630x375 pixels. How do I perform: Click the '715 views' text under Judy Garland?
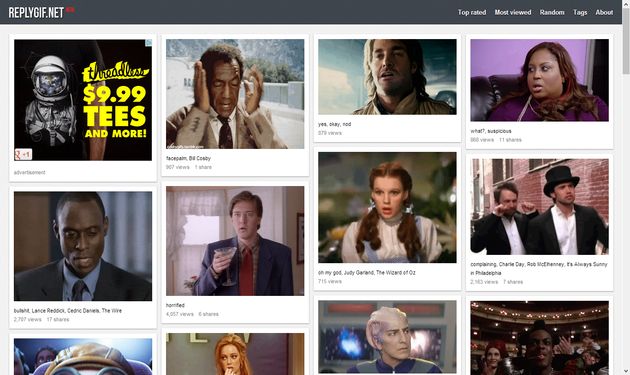[x=330, y=281]
